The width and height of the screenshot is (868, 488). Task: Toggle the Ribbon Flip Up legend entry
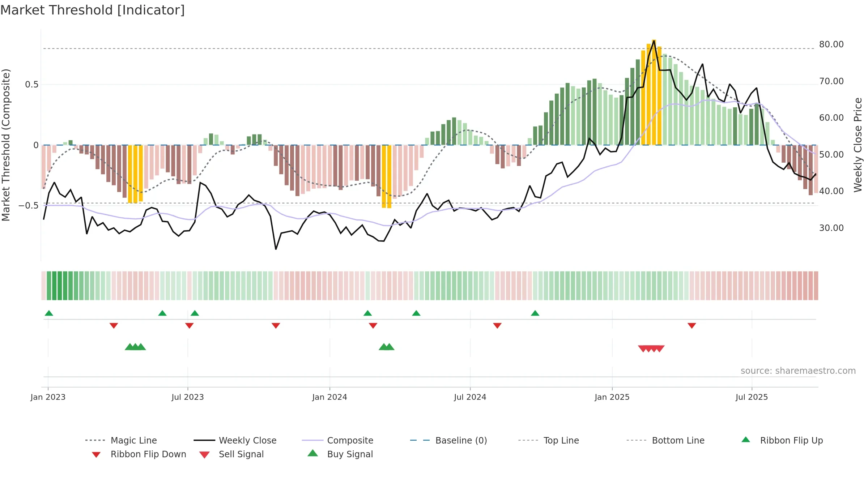pos(782,440)
